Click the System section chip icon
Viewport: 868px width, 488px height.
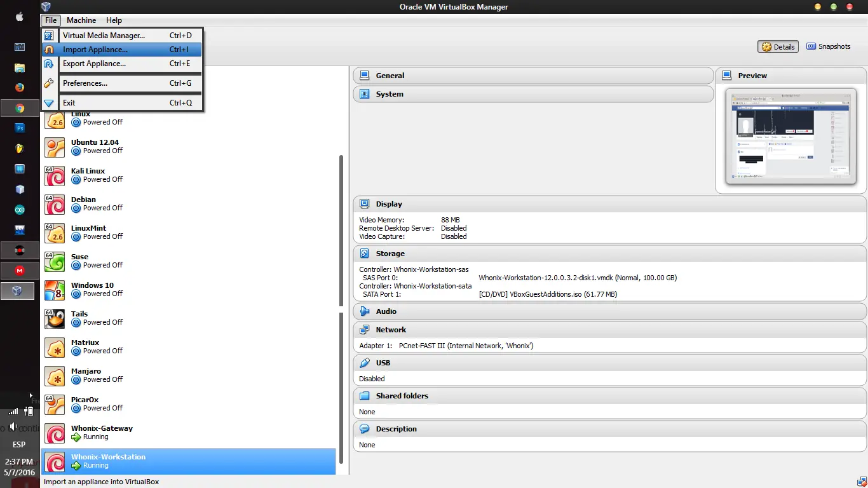365,94
